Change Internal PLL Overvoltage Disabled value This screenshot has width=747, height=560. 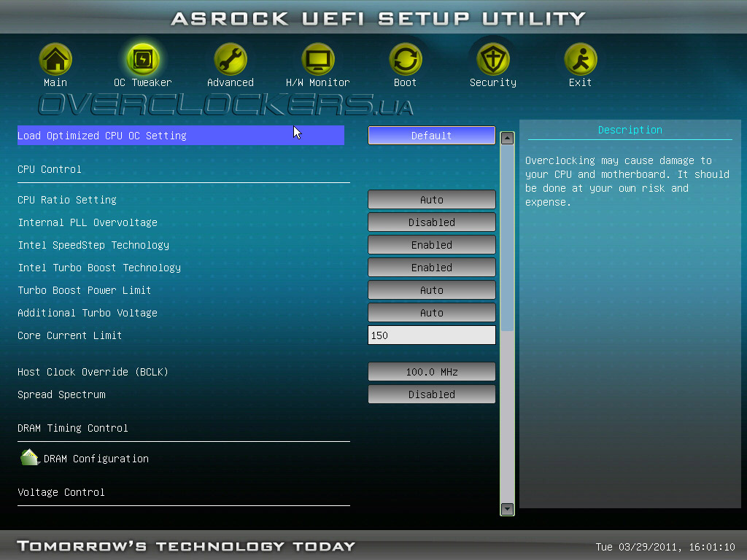click(x=432, y=222)
